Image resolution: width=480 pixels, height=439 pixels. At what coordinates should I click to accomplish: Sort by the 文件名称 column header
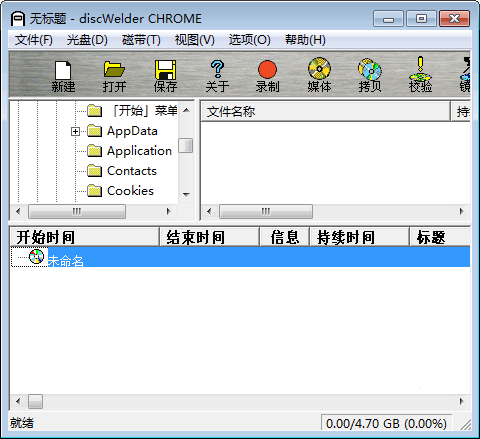325,111
